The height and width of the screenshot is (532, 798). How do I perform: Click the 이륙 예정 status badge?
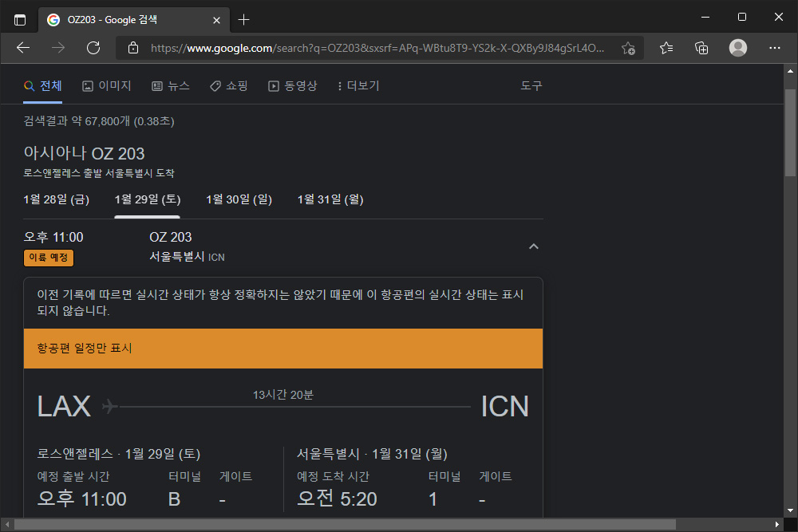tap(49, 258)
